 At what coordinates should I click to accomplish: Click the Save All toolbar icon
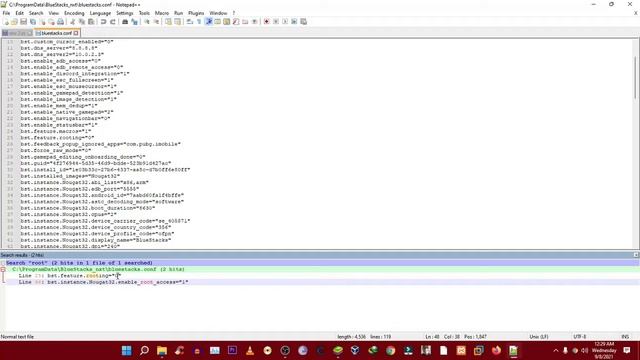(33, 22)
